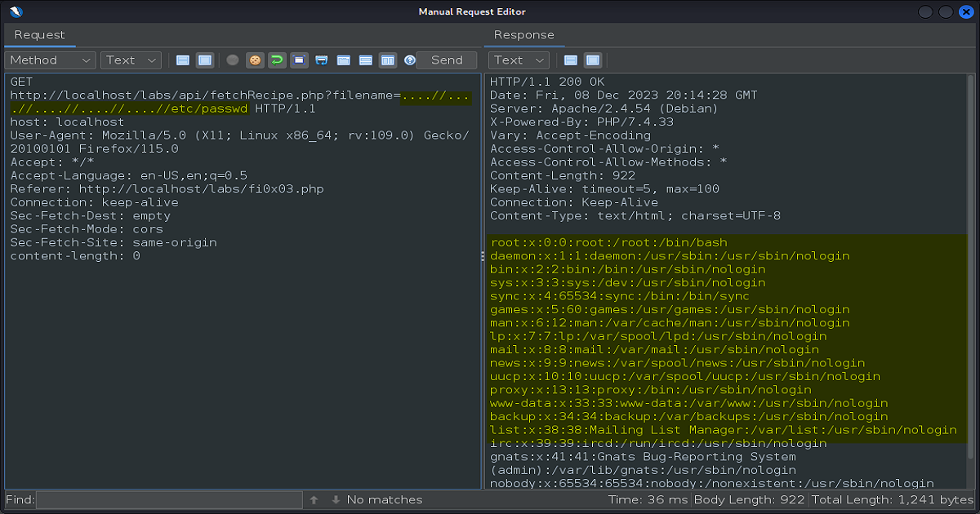This screenshot has width=980, height=514.
Task: Click the "root:x:0:0:root:/root:/bin/bash" line
Action: [608, 242]
